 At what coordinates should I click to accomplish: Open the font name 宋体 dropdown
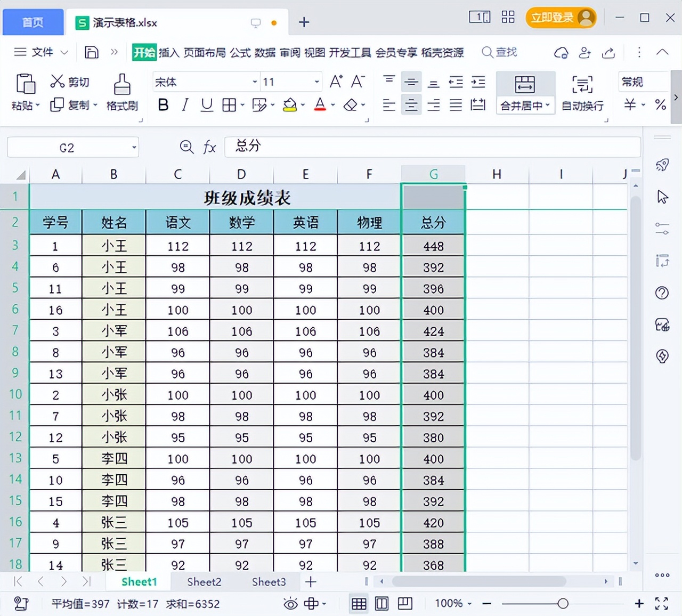pos(254,82)
